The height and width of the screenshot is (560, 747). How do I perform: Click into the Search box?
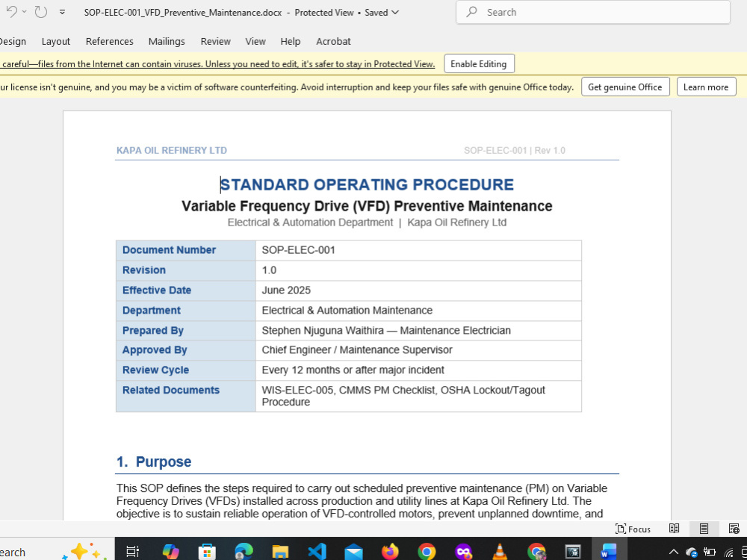(x=593, y=13)
